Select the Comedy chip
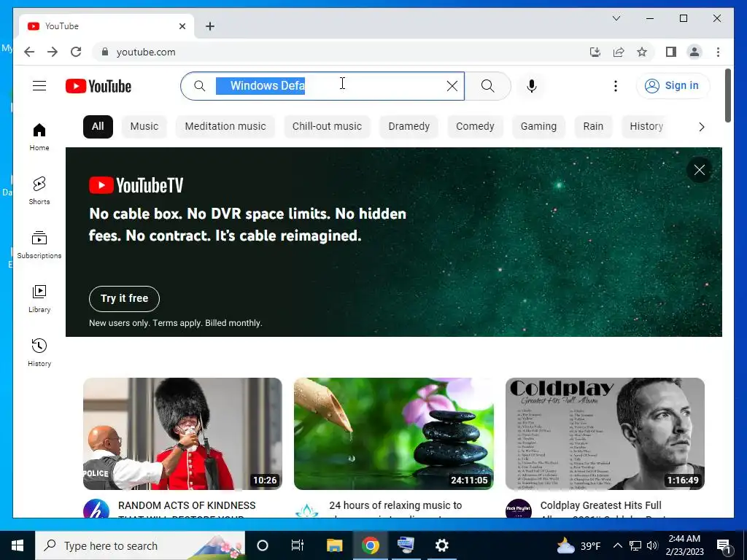Image resolution: width=747 pixels, height=560 pixels. [x=475, y=126]
